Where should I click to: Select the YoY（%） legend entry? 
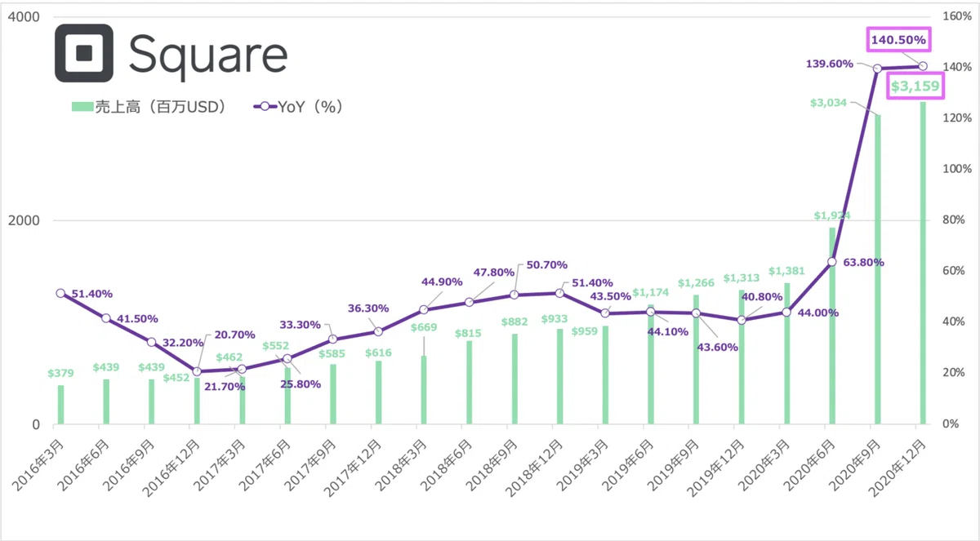tap(297, 107)
